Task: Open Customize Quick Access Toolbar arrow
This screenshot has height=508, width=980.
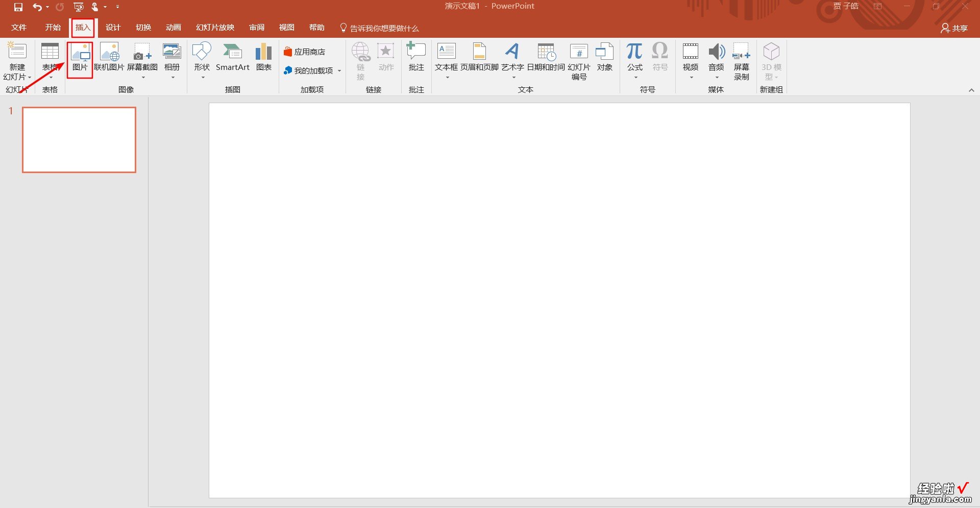Action: (x=117, y=7)
